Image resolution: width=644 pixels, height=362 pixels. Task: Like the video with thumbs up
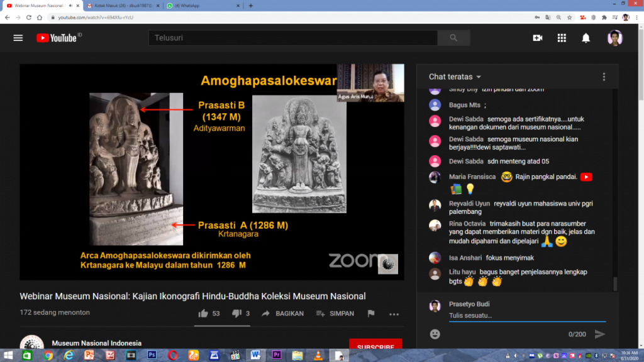click(x=203, y=314)
